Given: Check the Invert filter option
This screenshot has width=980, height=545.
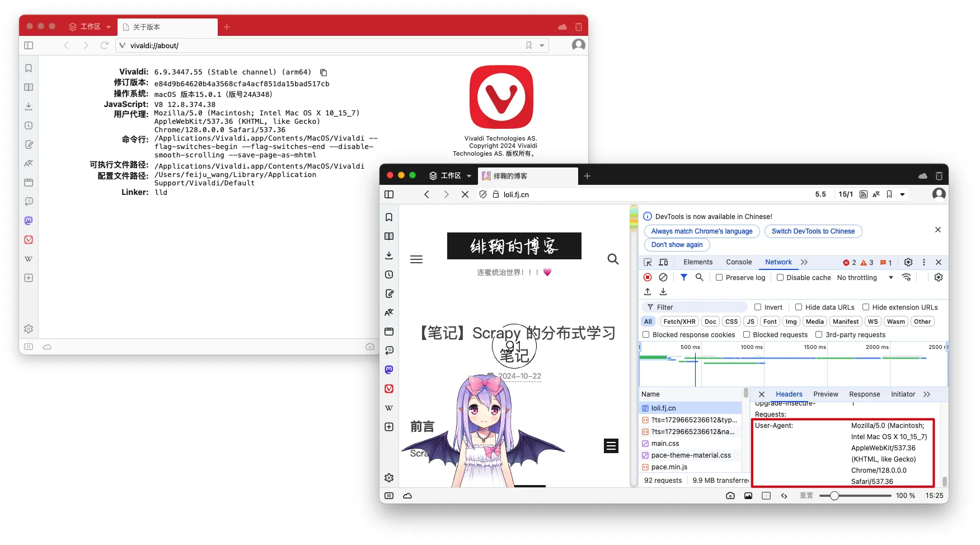Looking at the screenshot, I should (758, 307).
